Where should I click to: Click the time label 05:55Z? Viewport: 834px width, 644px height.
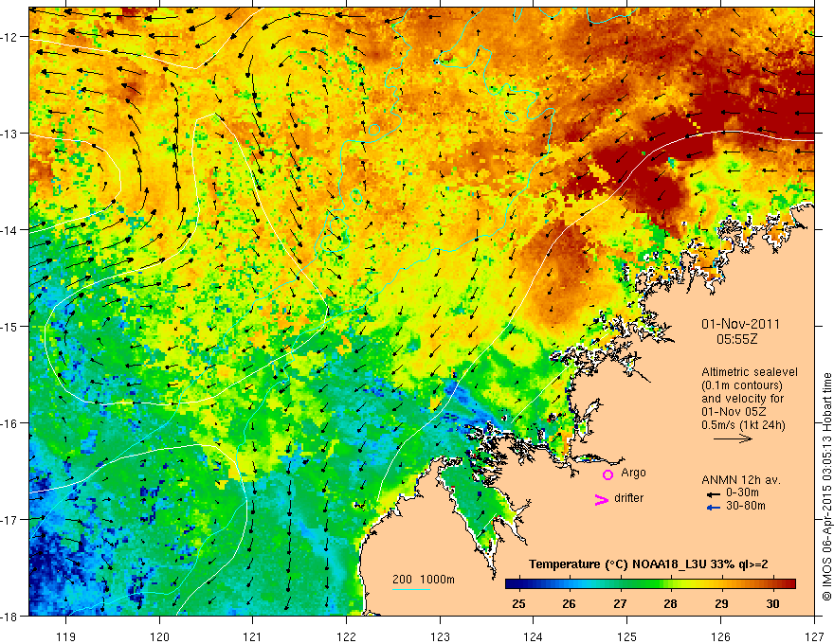point(736,339)
